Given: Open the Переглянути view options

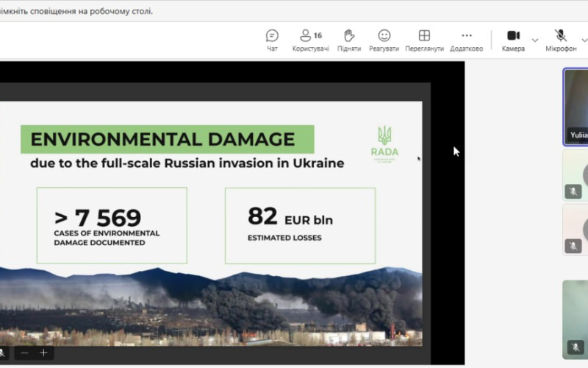Looking at the screenshot, I should tap(424, 40).
